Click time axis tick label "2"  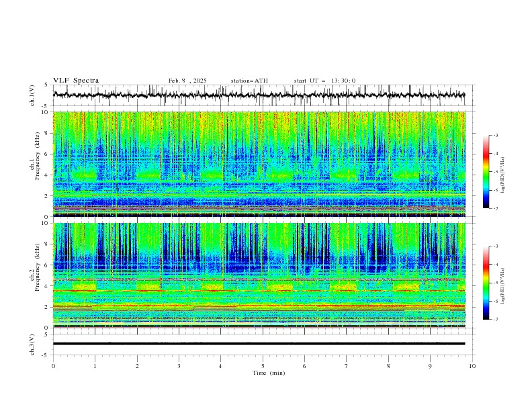click(x=137, y=366)
